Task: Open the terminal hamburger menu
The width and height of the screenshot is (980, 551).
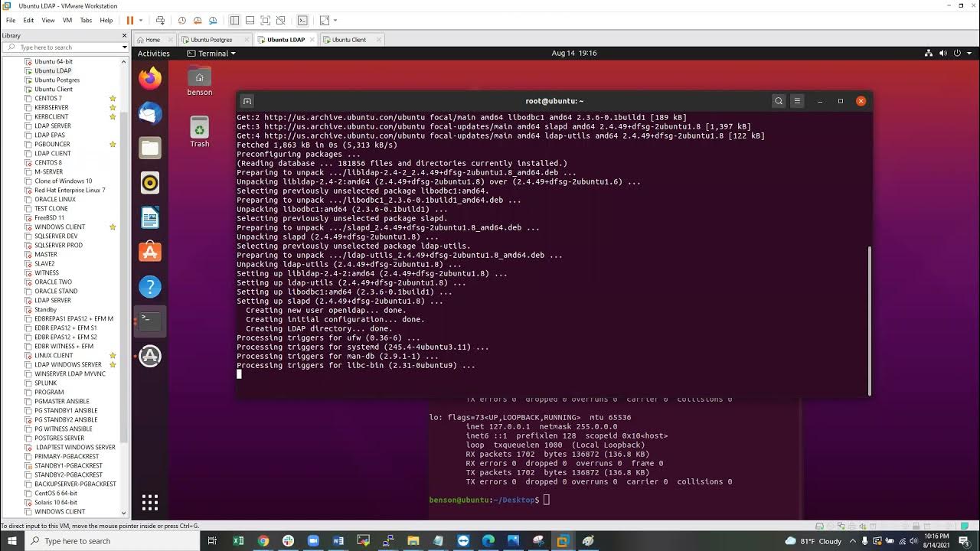Action: [797, 101]
